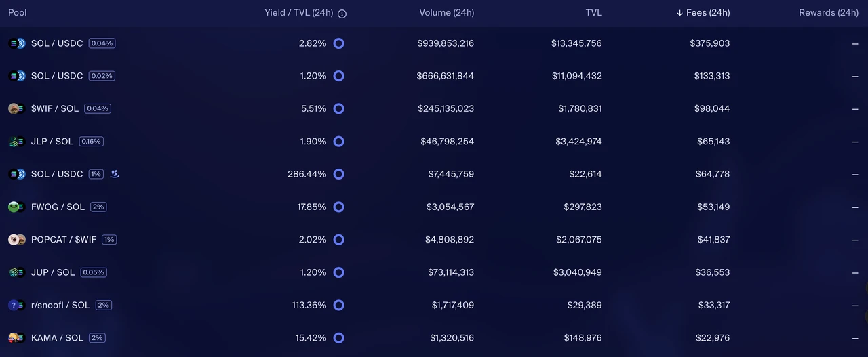Click the KAMA / SOL token pair icon
The width and height of the screenshot is (868, 357).
pyautogui.click(x=17, y=338)
